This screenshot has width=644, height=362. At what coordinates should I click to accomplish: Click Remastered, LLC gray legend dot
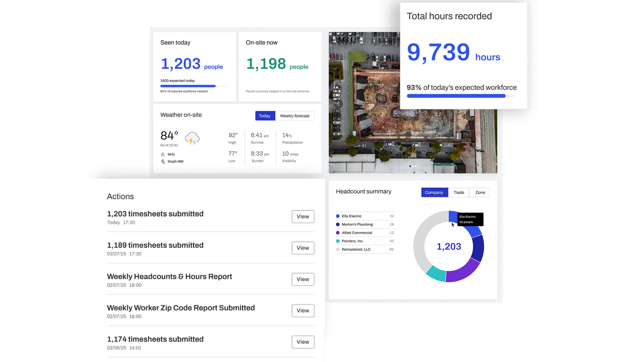(338, 250)
